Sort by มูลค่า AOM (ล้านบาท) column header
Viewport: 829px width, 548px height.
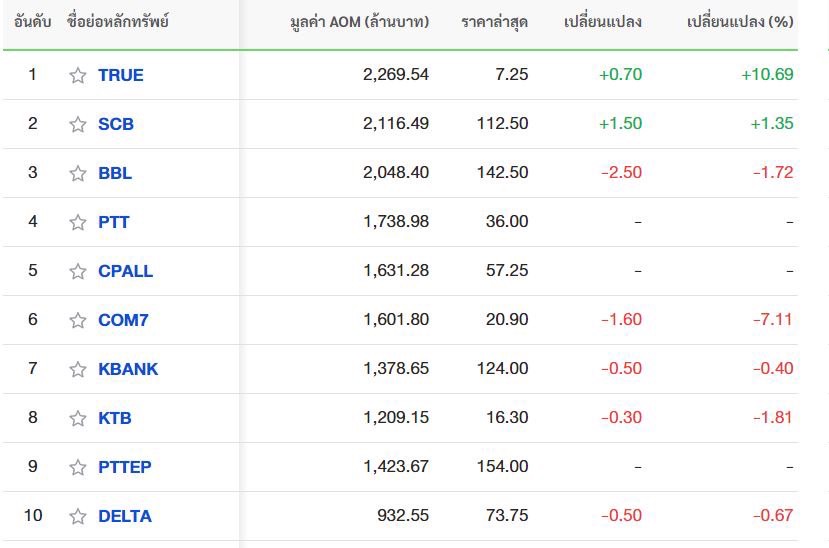tap(360, 22)
